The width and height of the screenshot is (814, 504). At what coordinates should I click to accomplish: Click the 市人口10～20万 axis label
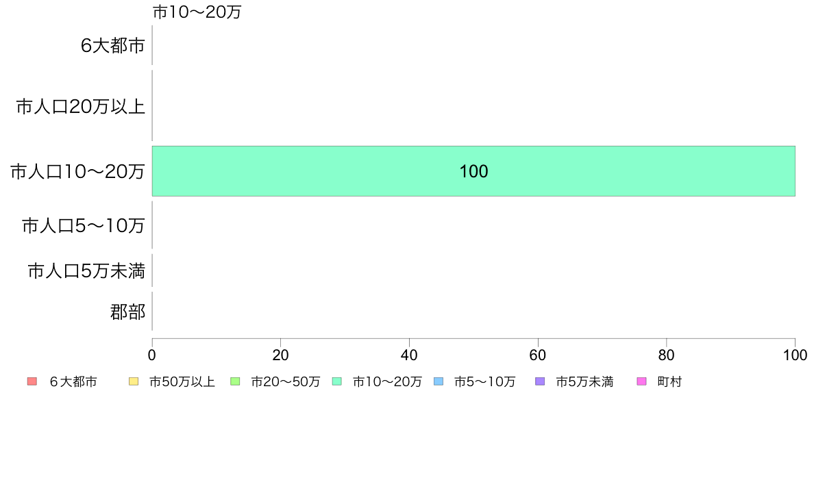pos(77,171)
